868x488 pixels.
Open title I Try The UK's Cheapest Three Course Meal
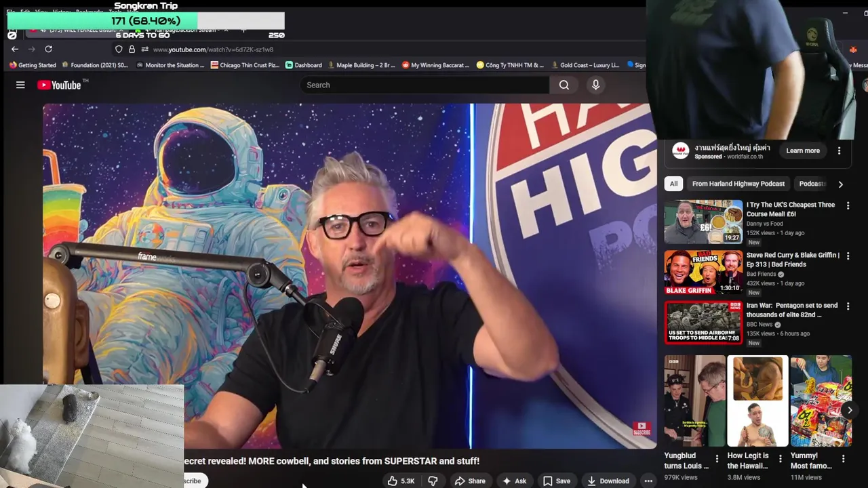click(x=791, y=209)
